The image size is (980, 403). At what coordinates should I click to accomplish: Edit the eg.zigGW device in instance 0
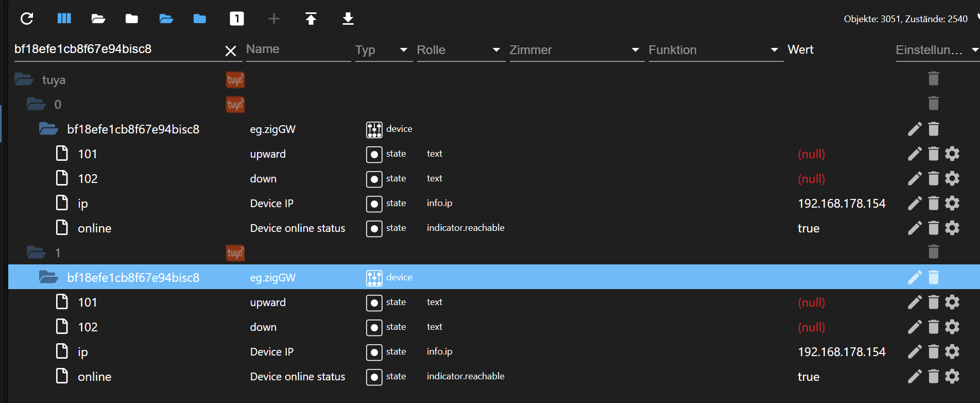[915, 129]
